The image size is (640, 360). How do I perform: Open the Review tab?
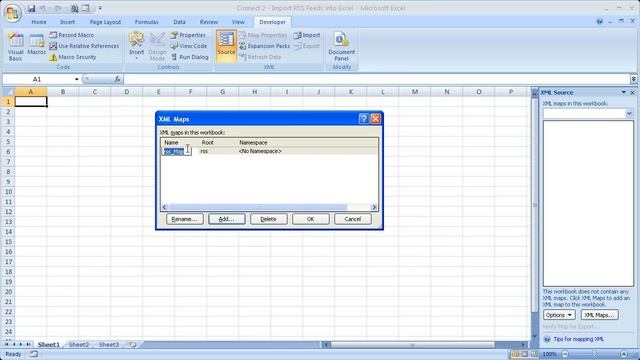tap(209, 22)
